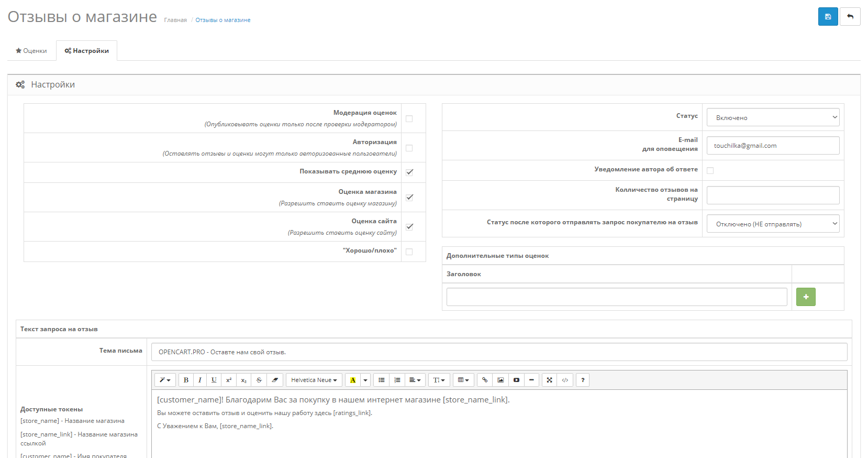Select the Настройки tab
The height and width of the screenshot is (458, 868).
coord(87,51)
